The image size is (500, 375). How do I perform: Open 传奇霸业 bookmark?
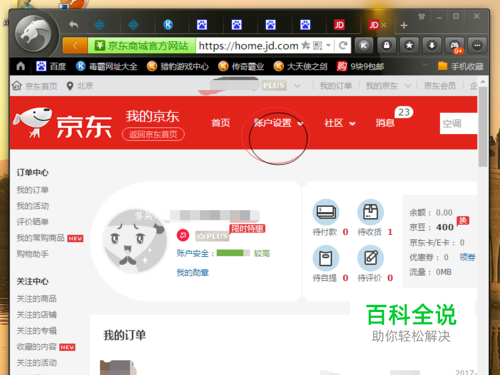241,66
